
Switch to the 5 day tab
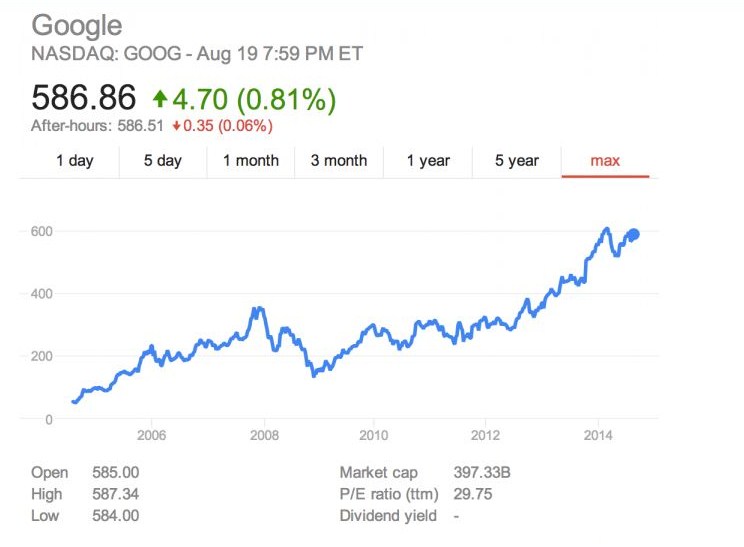[x=162, y=160]
